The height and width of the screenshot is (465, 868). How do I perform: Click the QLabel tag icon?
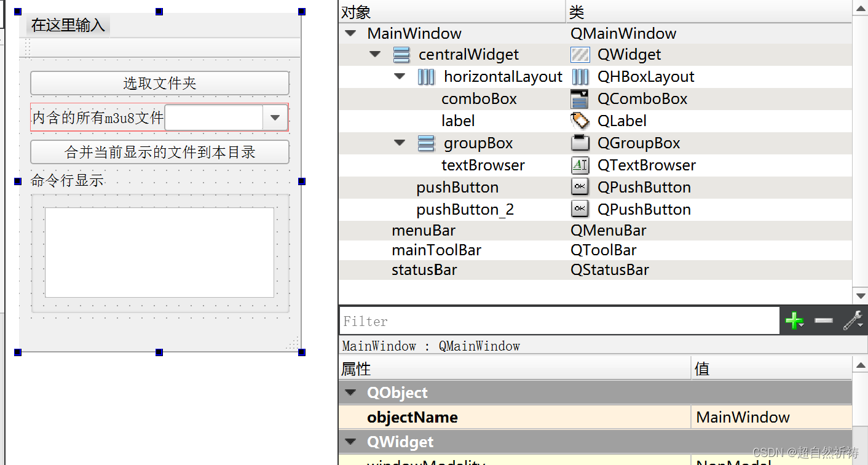580,121
